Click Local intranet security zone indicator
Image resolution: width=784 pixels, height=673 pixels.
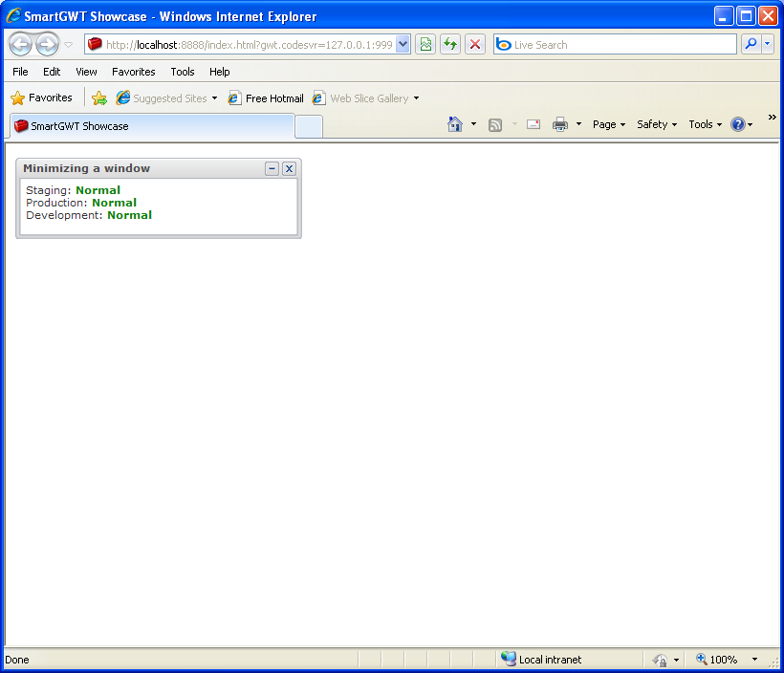pyautogui.click(x=541, y=660)
